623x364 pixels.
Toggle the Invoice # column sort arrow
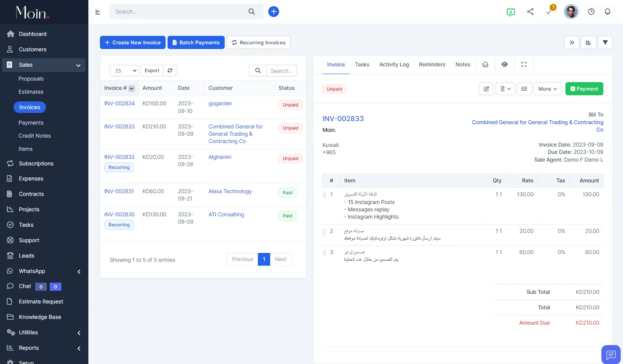132,88
